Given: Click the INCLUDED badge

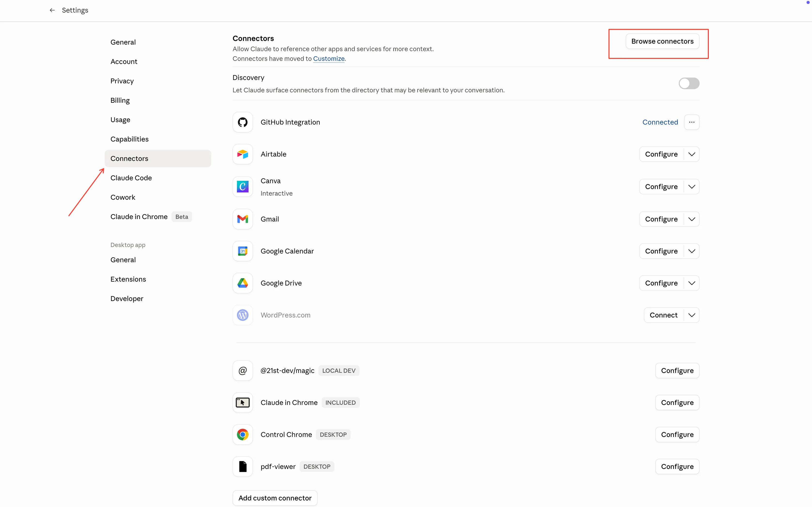Looking at the screenshot, I should coord(341,402).
